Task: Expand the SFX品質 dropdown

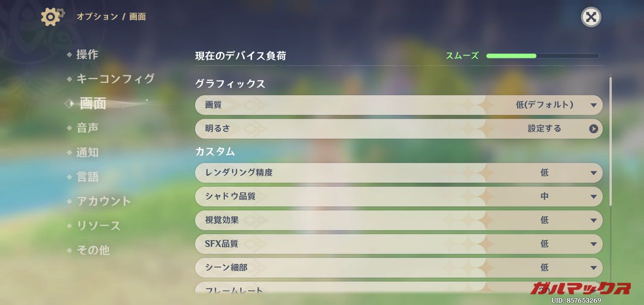Action: click(594, 244)
